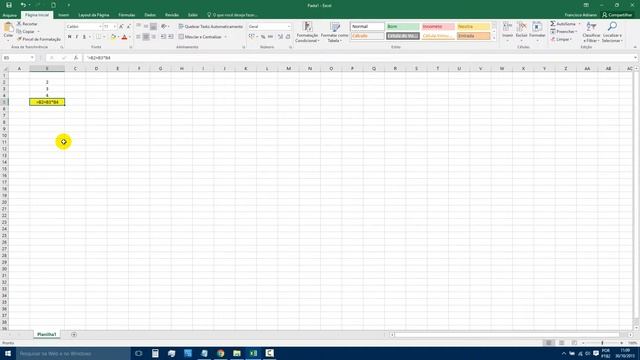Viewport: 640px width, 360px height.
Task: Open Limpar clear dropdown
Action: pyautogui.click(x=561, y=39)
